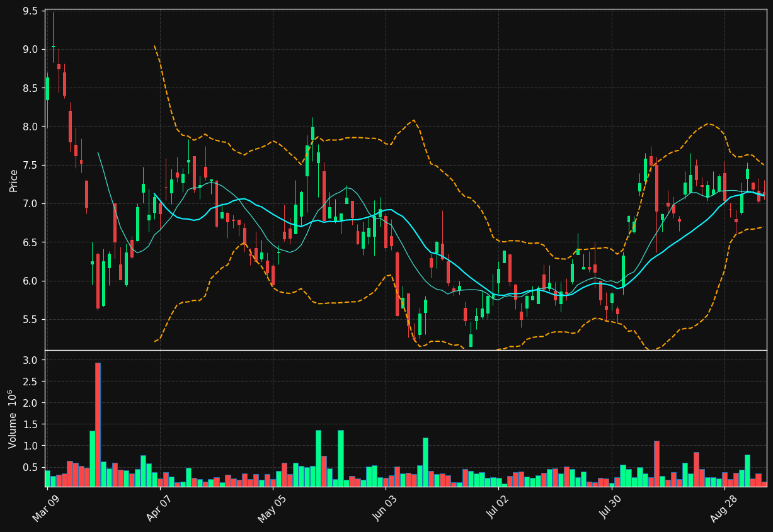Select the 6.0 price tick label
The image size is (773, 532).
[x=31, y=281]
